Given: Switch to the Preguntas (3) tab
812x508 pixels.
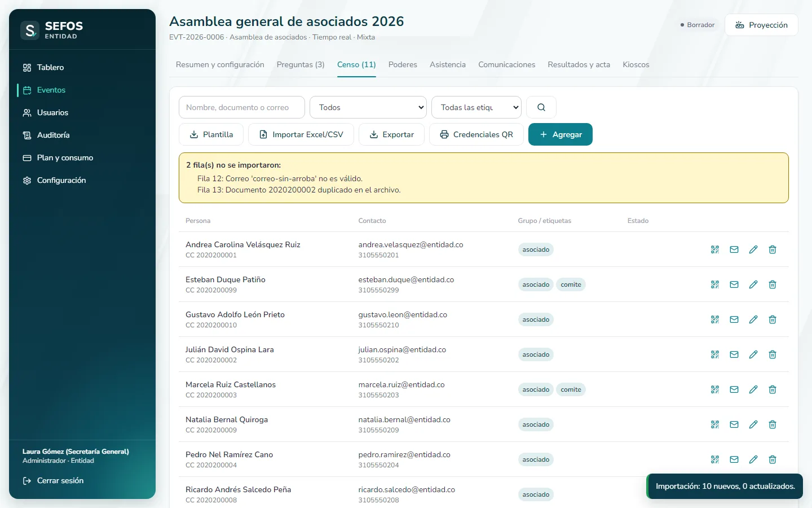Looking at the screenshot, I should [x=301, y=65].
